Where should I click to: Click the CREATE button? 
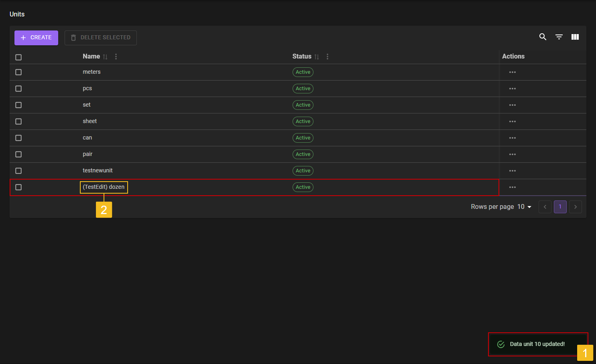(x=36, y=38)
